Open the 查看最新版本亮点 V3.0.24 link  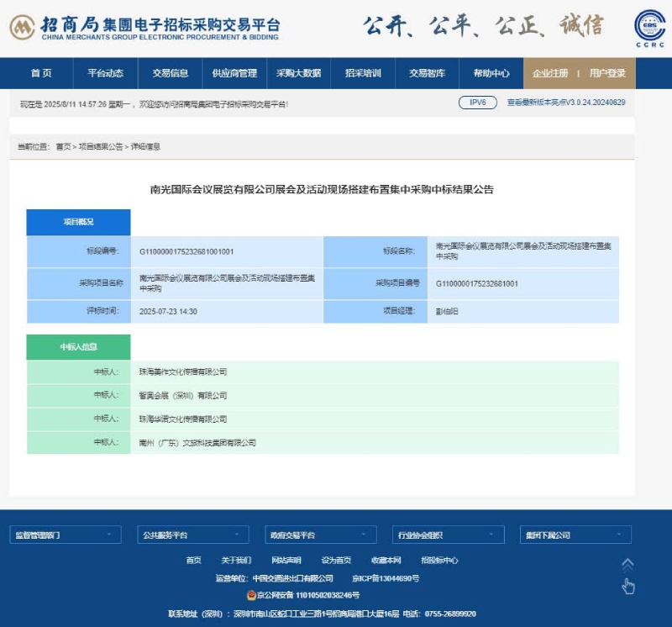point(566,103)
